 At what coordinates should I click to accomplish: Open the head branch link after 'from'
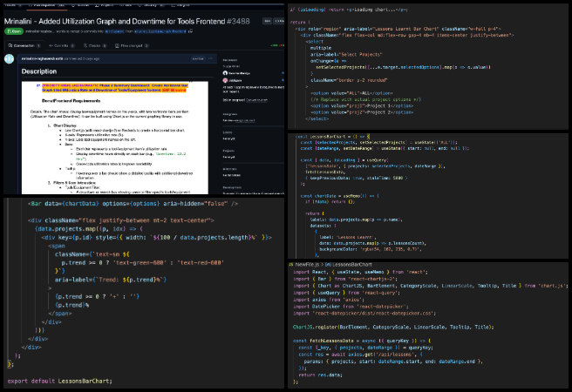pos(160,31)
